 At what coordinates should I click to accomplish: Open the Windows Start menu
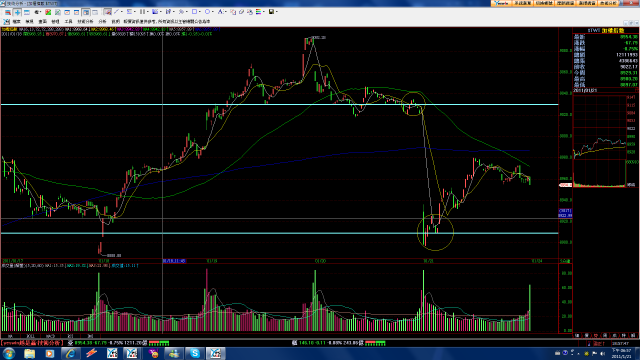[x=9, y=353]
